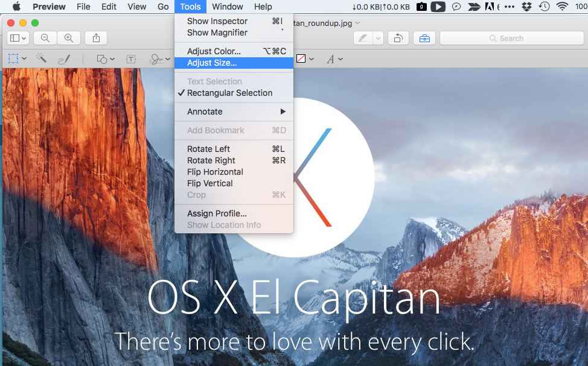This screenshot has height=366, width=588.
Task: Select the Instant Alpha wand tool
Action: click(41, 58)
